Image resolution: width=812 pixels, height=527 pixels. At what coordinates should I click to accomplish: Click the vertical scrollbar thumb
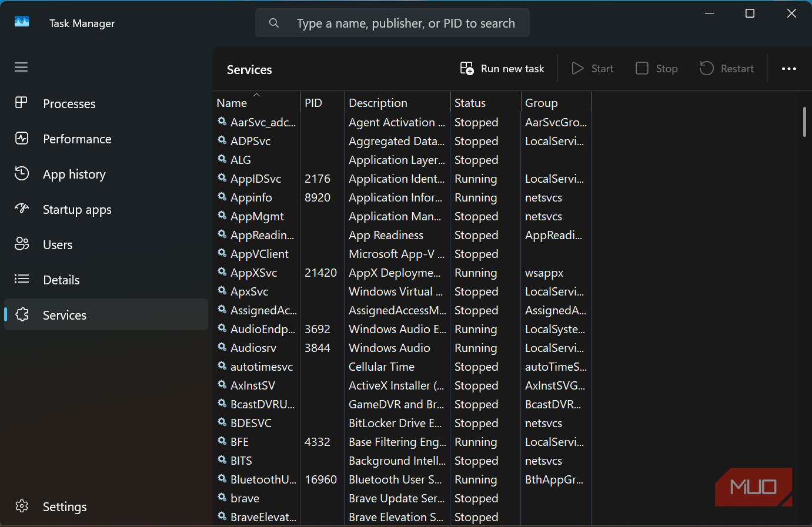(804, 122)
